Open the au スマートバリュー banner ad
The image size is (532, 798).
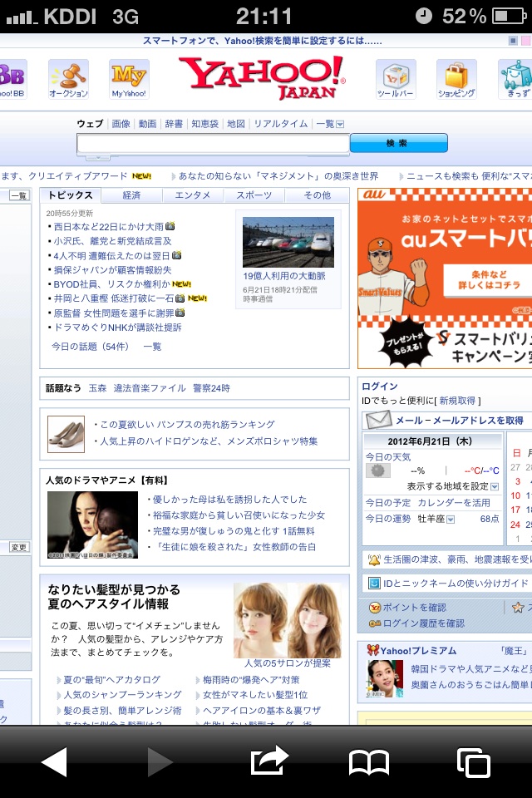pos(445,278)
